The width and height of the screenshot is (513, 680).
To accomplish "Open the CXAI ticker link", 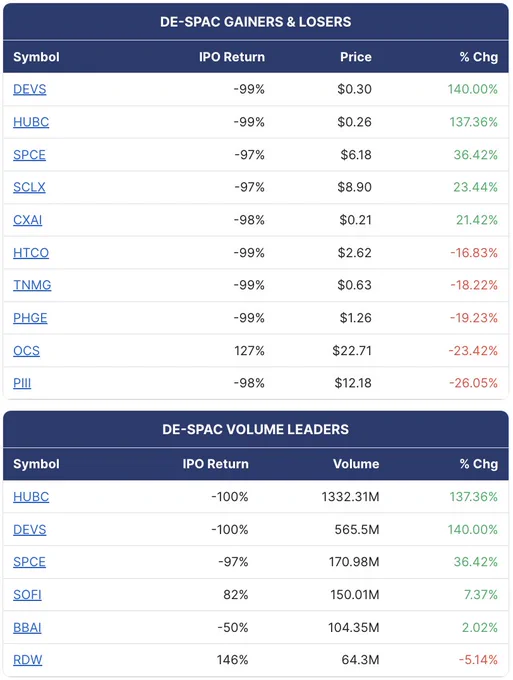I will pos(27,220).
